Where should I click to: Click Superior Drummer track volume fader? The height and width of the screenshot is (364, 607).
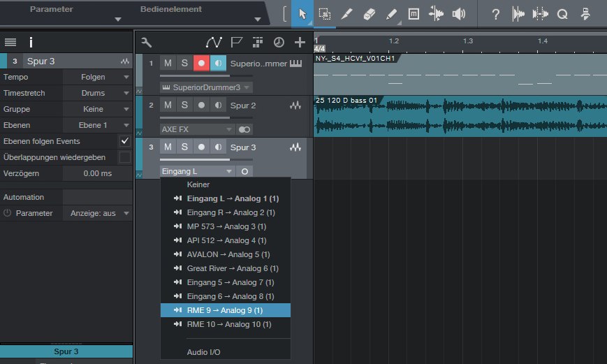coord(206,75)
